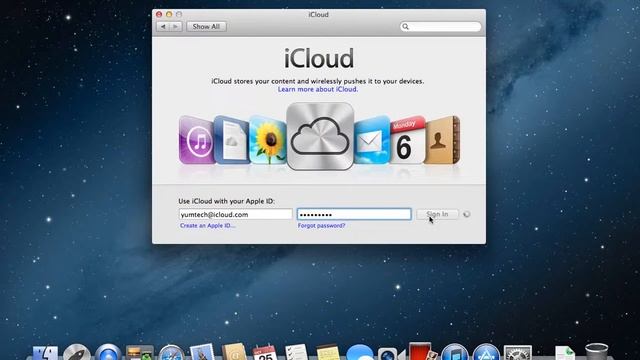Open the Learn more about iCloud link
Image resolution: width=640 pixels, height=360 pixels.
318,89
